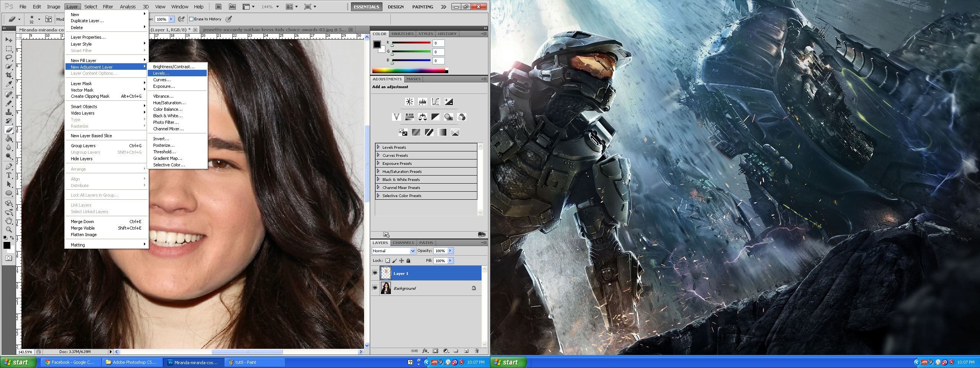Viewport: 980px width, 368px height.
Task: Click the color spectrum ramp bar
Action: pyautogui.click(x=410, y=71)
